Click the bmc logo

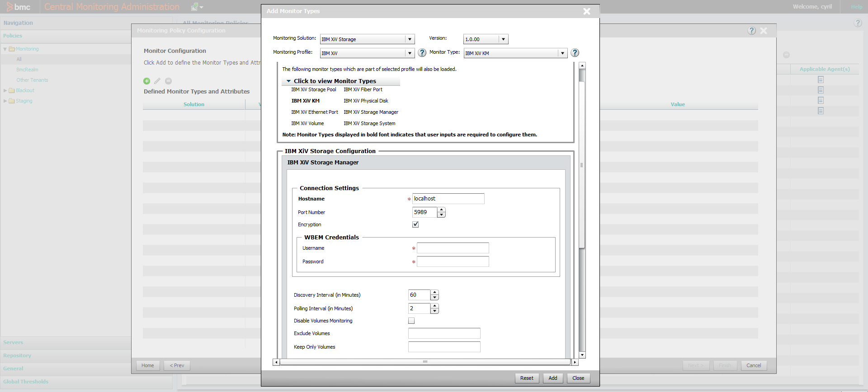click(x=18, y=7)
